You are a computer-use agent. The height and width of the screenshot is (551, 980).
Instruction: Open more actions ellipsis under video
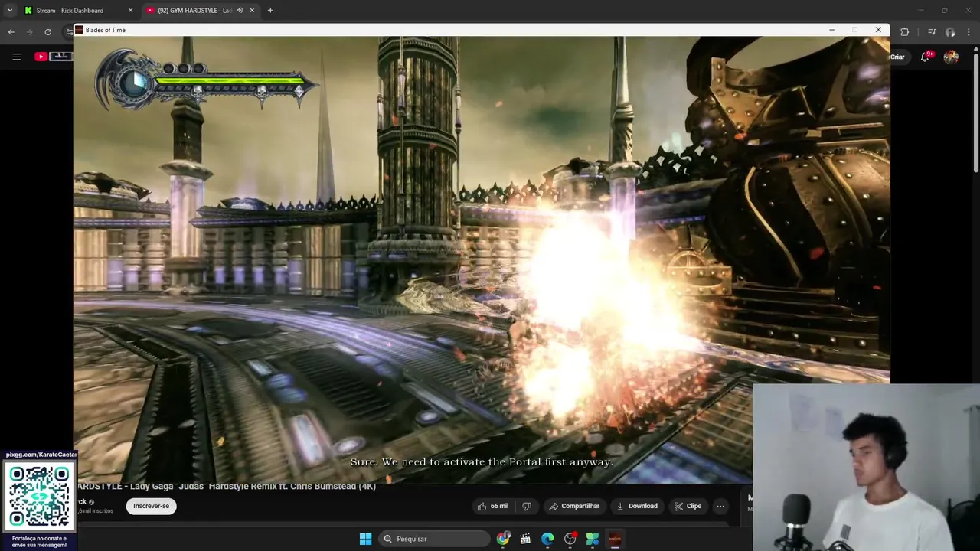click(720, 506)
